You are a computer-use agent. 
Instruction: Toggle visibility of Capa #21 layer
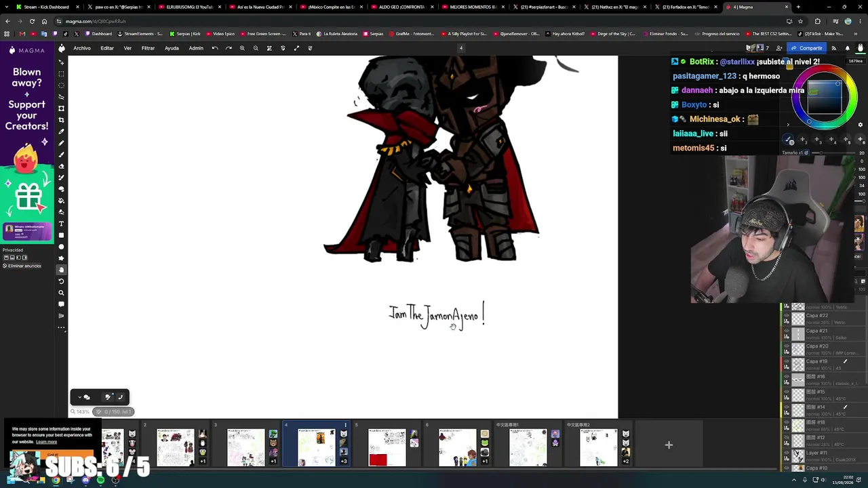[x=787, y=331]
